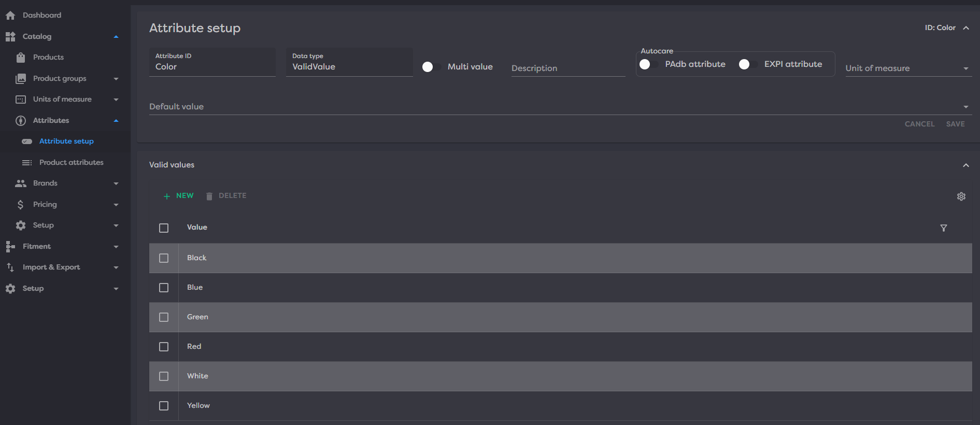Click the NEW button to add value
Viewport: 980px width, 425px height.
pos(179,196)
